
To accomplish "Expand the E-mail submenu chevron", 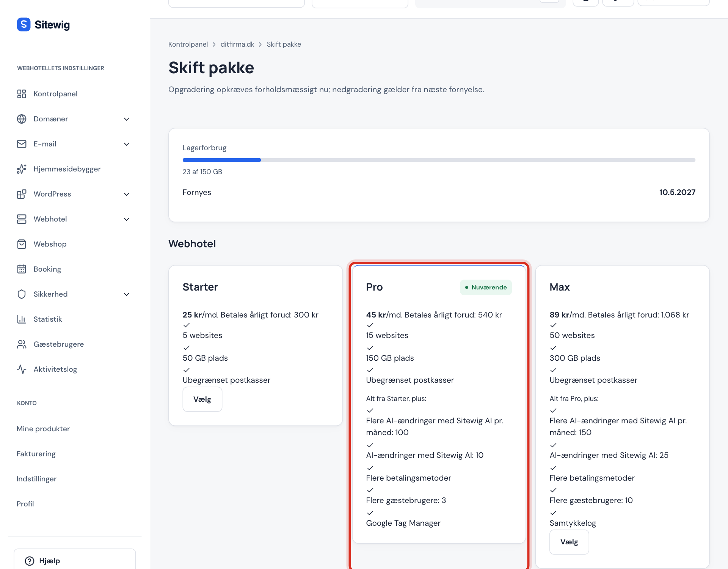I will (x=127, y=144).
